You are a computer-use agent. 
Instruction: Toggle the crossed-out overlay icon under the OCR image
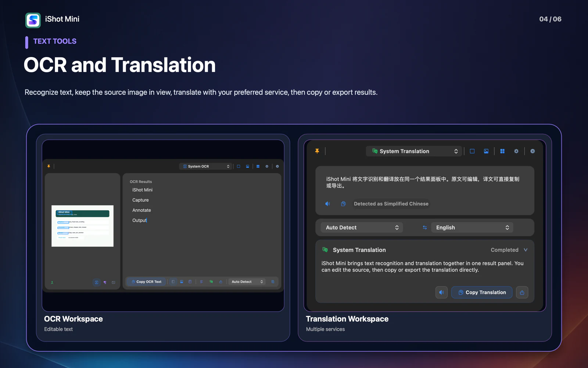click(114, 282)
